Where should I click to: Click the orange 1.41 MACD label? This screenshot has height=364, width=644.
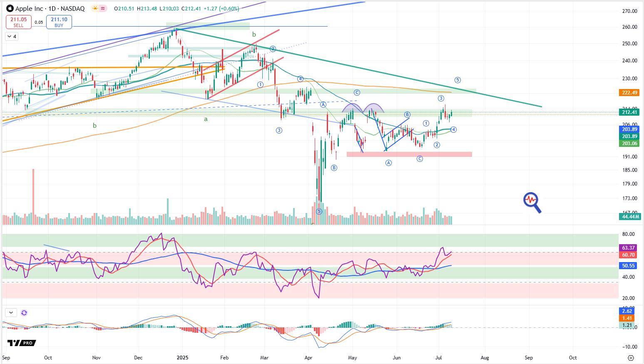[627, 318]
